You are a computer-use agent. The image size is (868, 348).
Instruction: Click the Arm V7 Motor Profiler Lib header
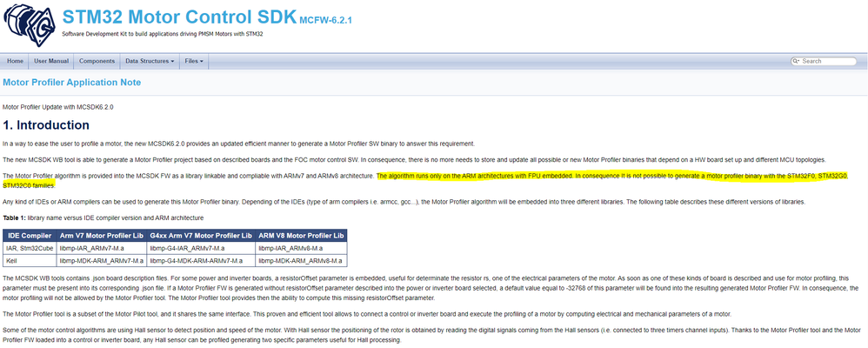101,236
